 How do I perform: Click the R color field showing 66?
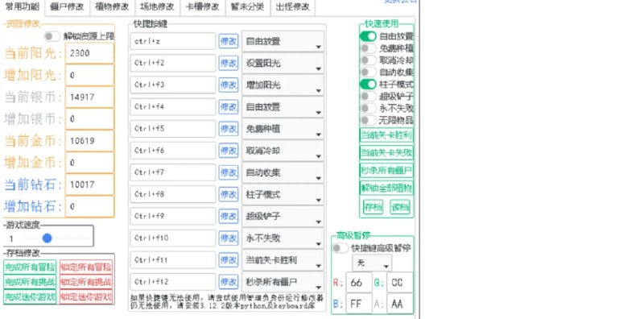(359, 283)
